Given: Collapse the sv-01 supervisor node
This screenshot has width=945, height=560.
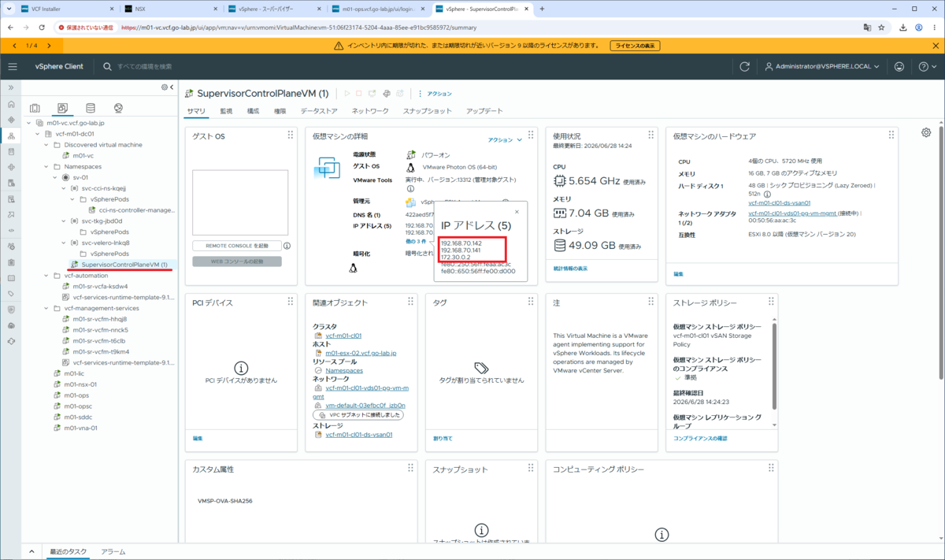Looking at the screenshot, I should click(x=55, y=178).
